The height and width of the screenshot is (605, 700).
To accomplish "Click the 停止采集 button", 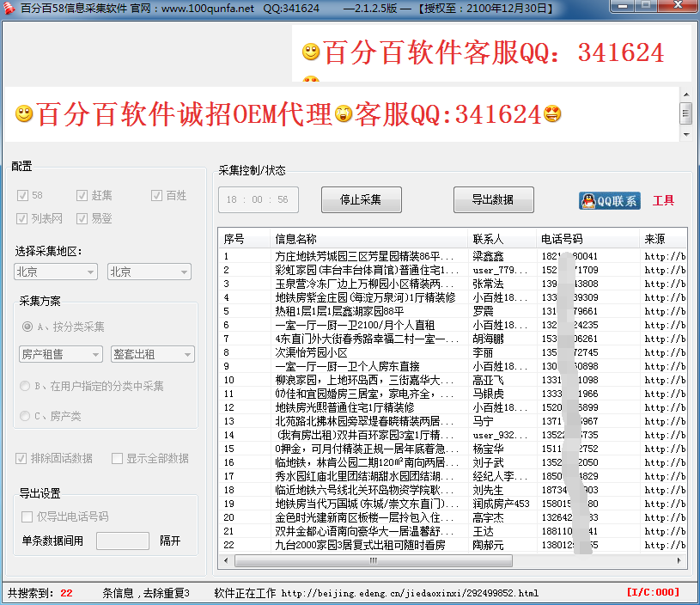I will click(x=361, y=199).
